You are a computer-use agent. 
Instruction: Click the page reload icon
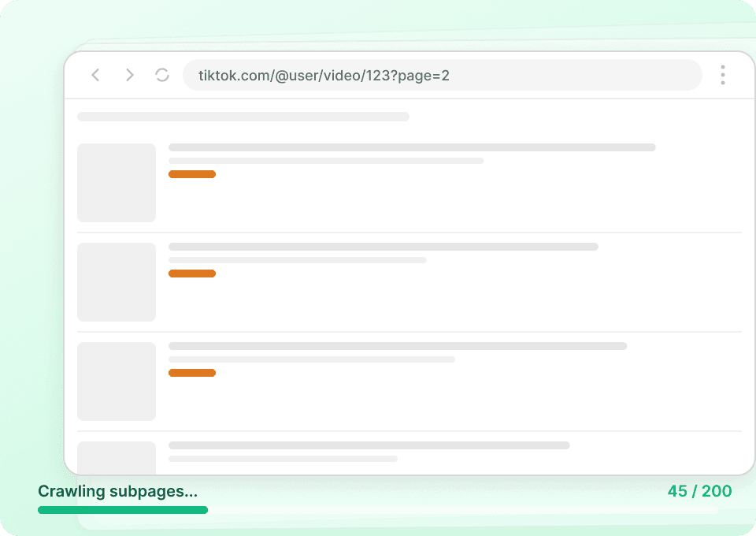163,75
